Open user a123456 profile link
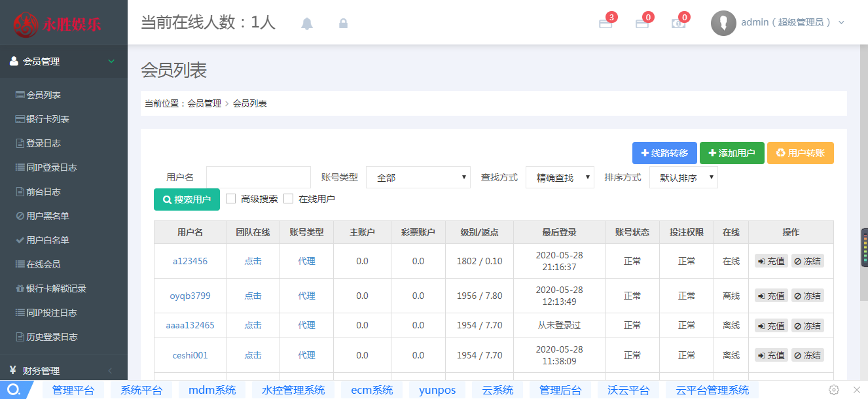 [x=190, y=261]
